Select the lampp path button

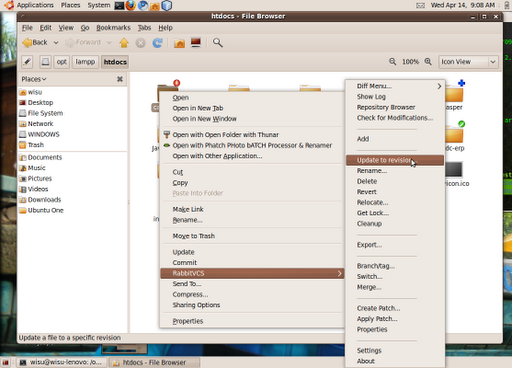85,62
